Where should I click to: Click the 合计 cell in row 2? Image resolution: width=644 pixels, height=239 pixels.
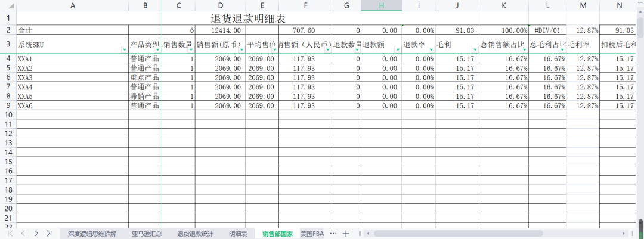pyautogui.click(x=73, y=30)
